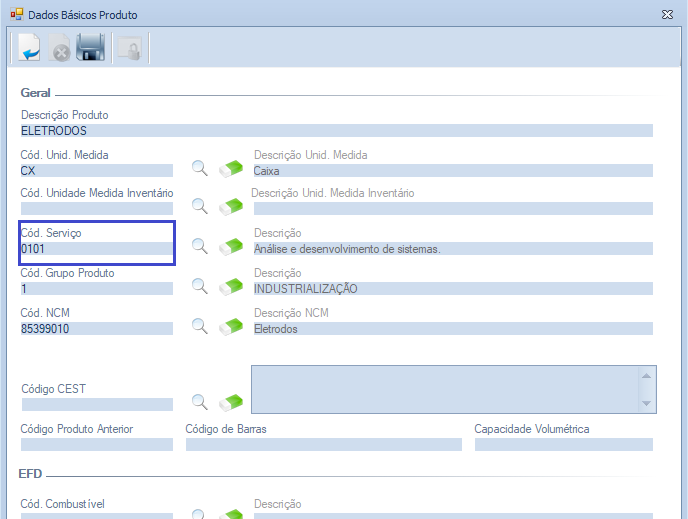Screen dimensions: 688x519
Task: Click the Geral section heading
Action: 36,93
